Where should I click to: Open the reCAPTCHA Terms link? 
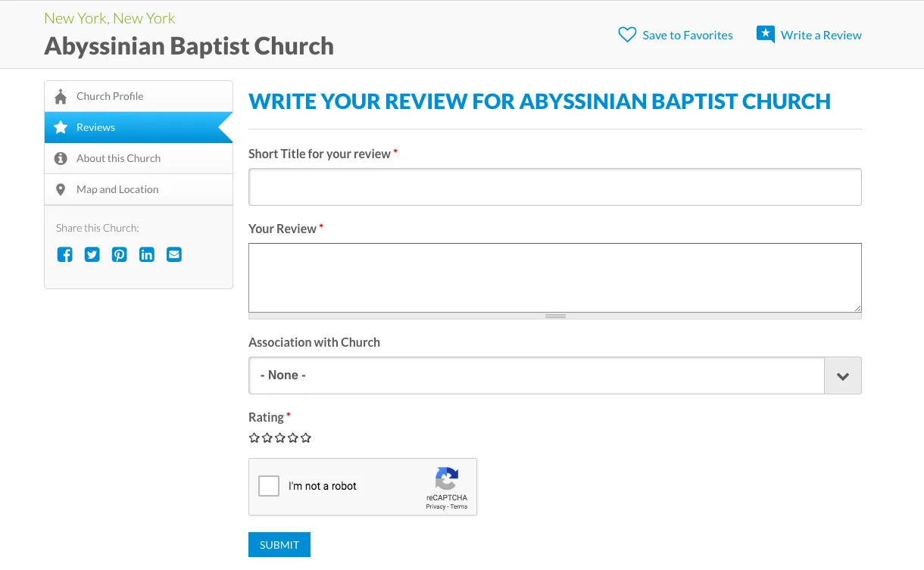coord(460,506)
